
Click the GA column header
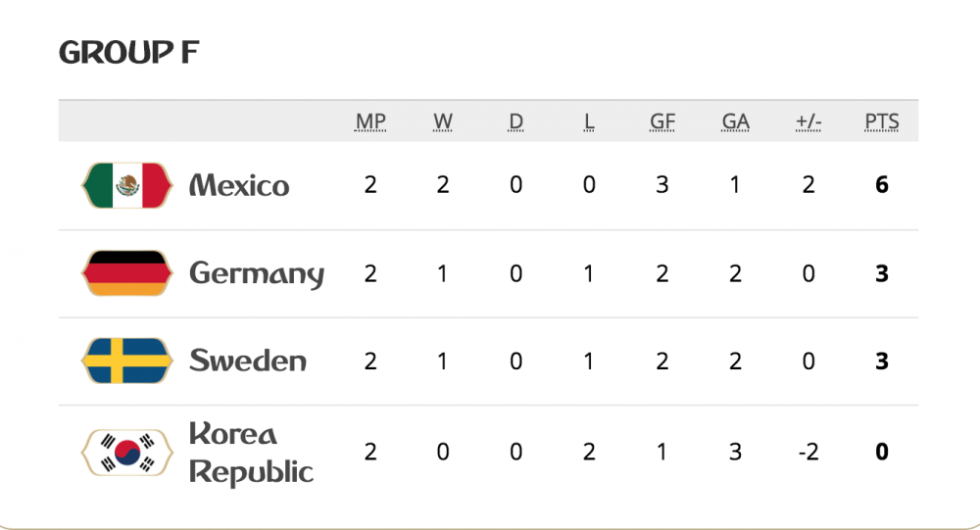tap(735, 122)
